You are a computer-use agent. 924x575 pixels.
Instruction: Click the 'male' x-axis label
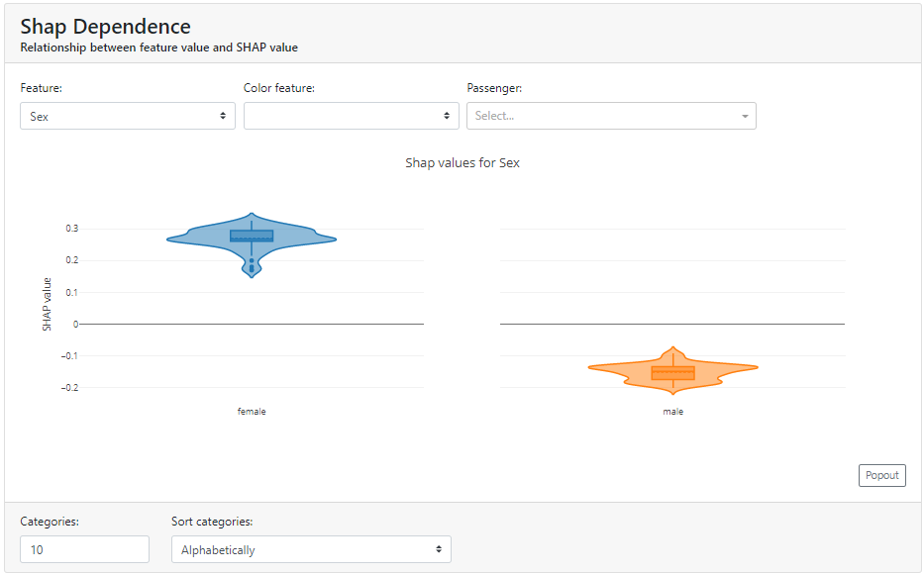[x=672, y=411]
